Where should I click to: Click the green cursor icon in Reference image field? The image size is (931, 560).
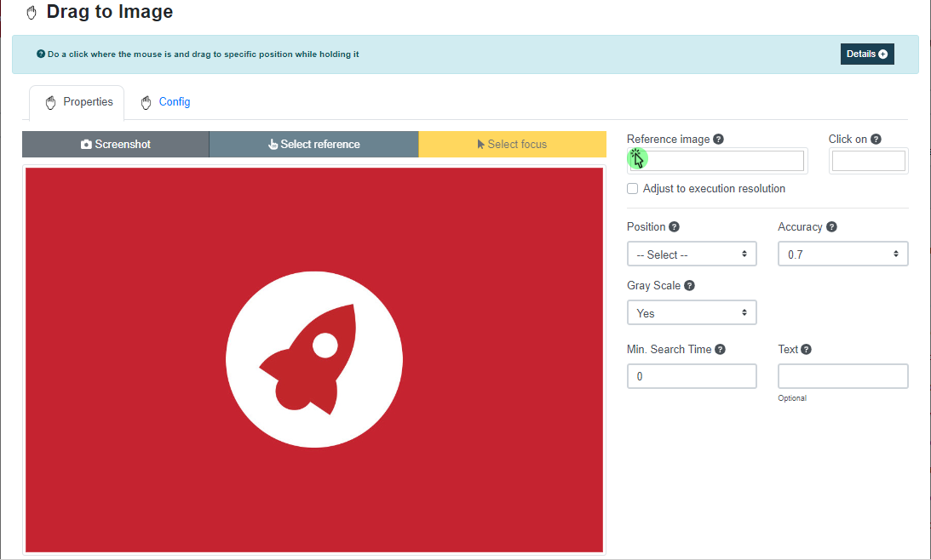[x=636, y=157]
